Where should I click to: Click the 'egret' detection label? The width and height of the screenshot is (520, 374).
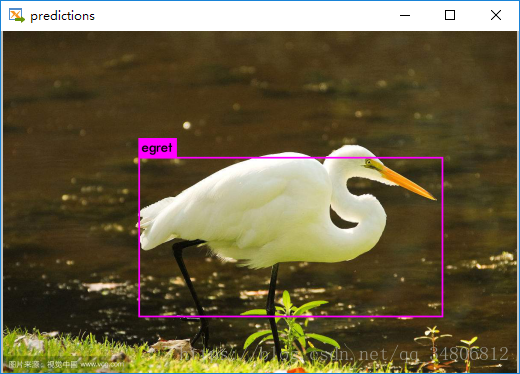[x=157, y=148]
